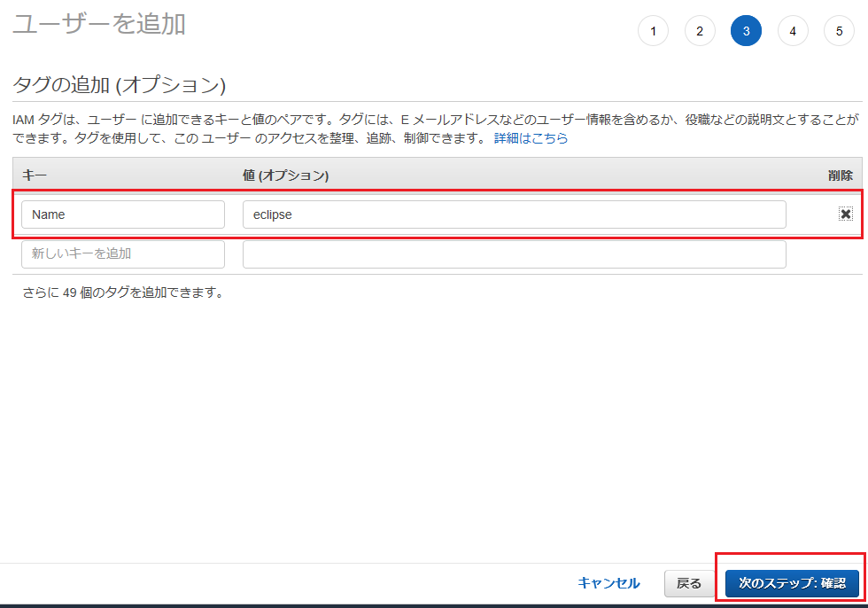Select current step 3 indicator

coord(746,31)
